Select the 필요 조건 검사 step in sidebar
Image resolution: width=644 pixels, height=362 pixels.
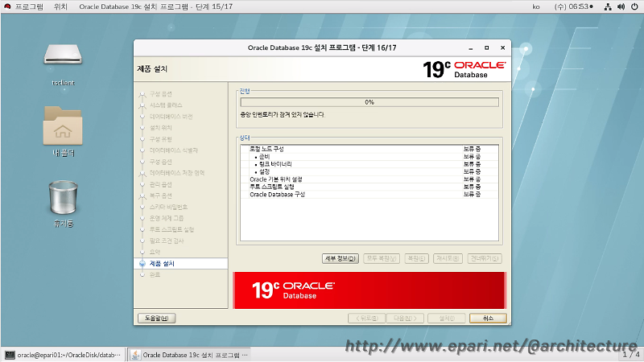click(x=167, y=241)
